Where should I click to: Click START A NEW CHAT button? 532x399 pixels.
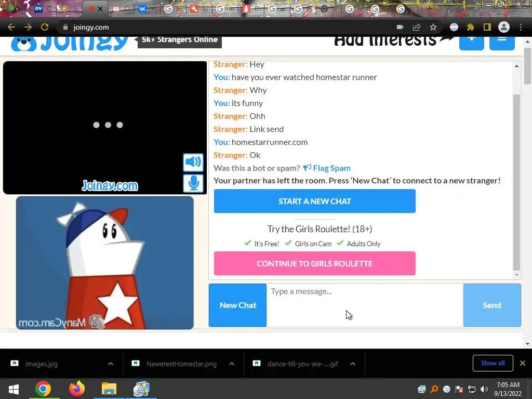[x=314, y=201]
